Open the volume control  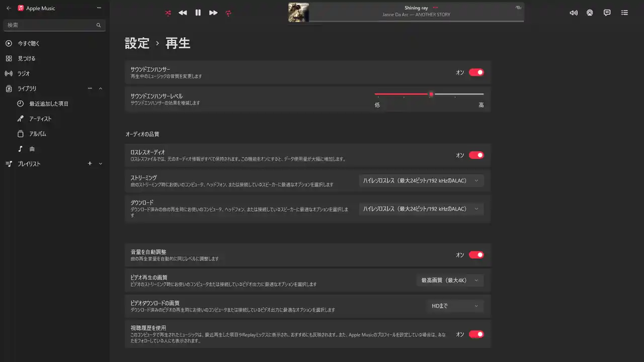(574, 13)
